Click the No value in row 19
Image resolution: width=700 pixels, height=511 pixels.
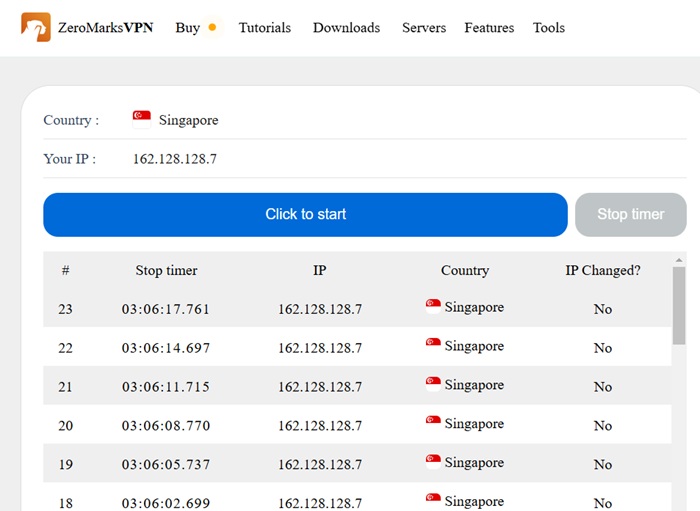(x=603, y=465)
